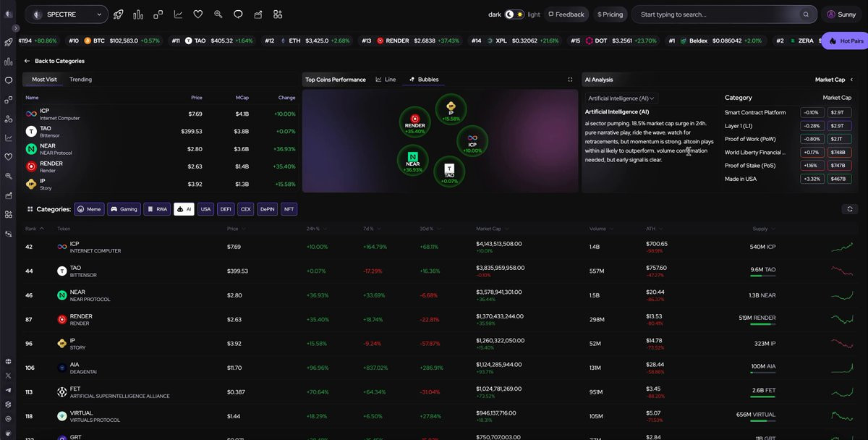868x440 pixels.
Task: Open the rocket launch icon in top toolbar
Action: coord(119,14)
